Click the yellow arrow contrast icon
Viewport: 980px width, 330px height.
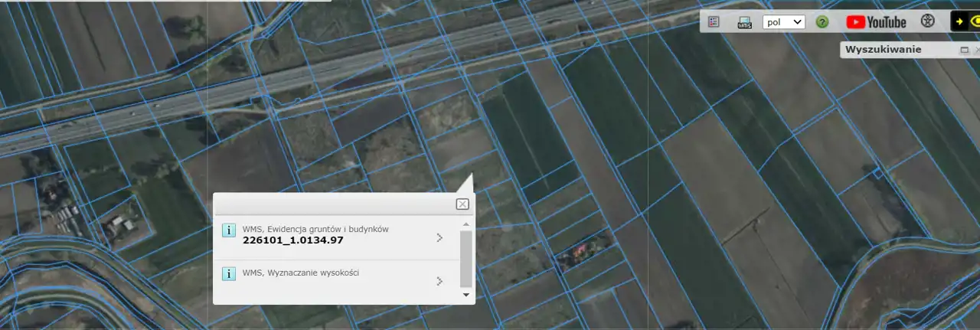tap(959, 22)
